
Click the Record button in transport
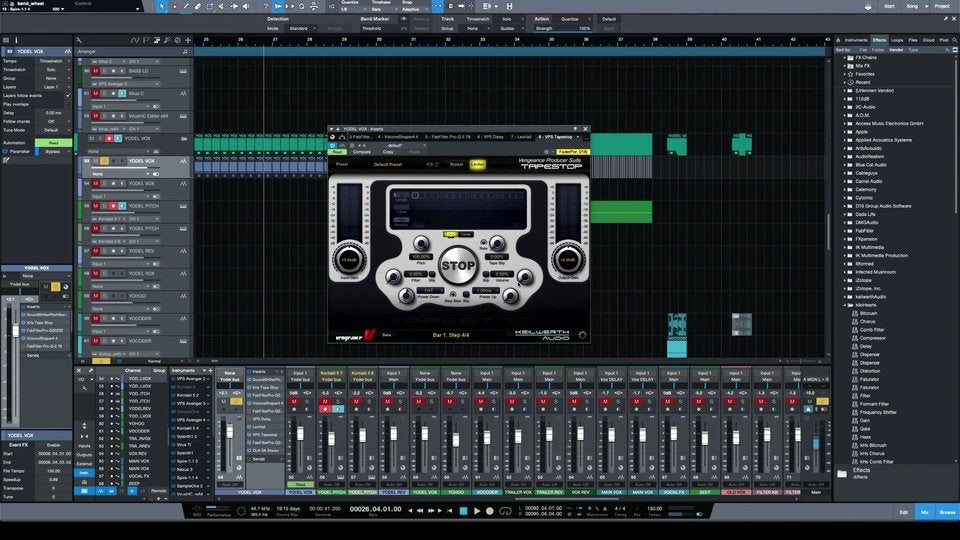coord(490,511)
